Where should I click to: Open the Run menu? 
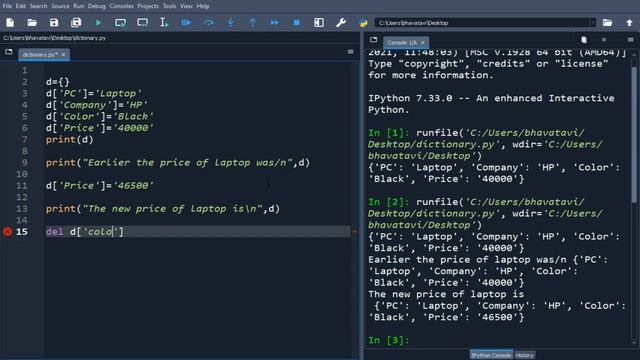(x=78, y=6)
